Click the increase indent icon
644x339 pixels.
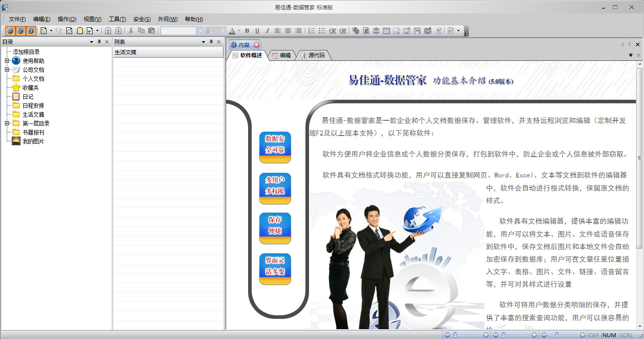pos(343,31)
